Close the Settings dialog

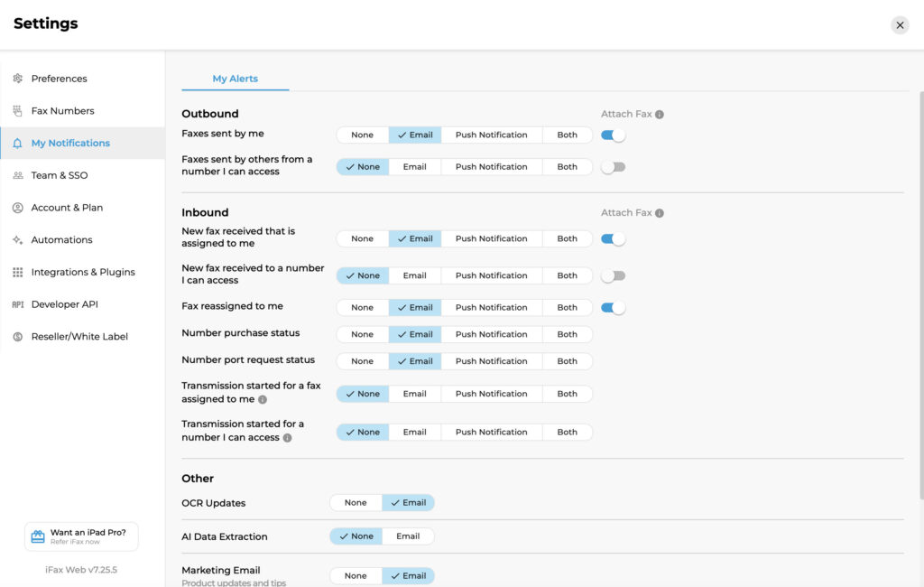point(900,25)
